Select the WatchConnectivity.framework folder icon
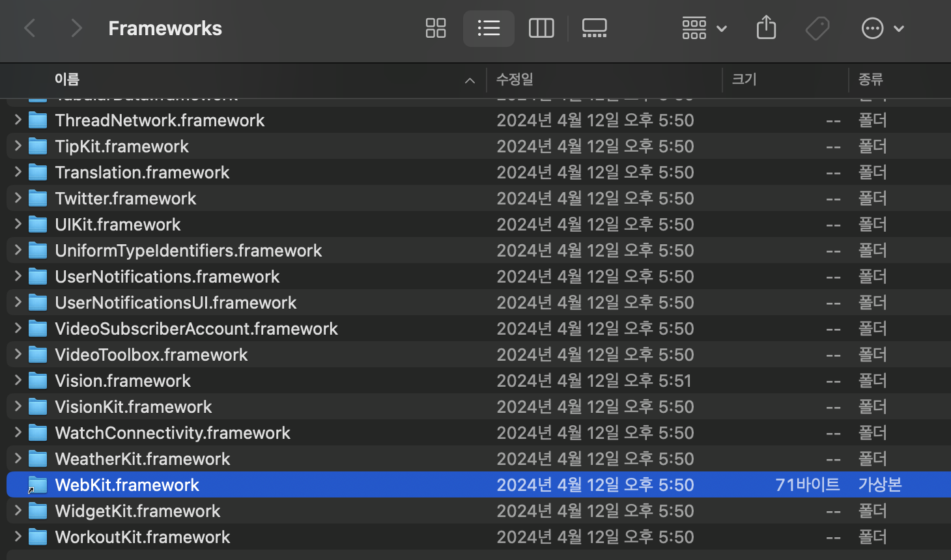The width and height of the screenshot is (951, 560). (38, 433)
